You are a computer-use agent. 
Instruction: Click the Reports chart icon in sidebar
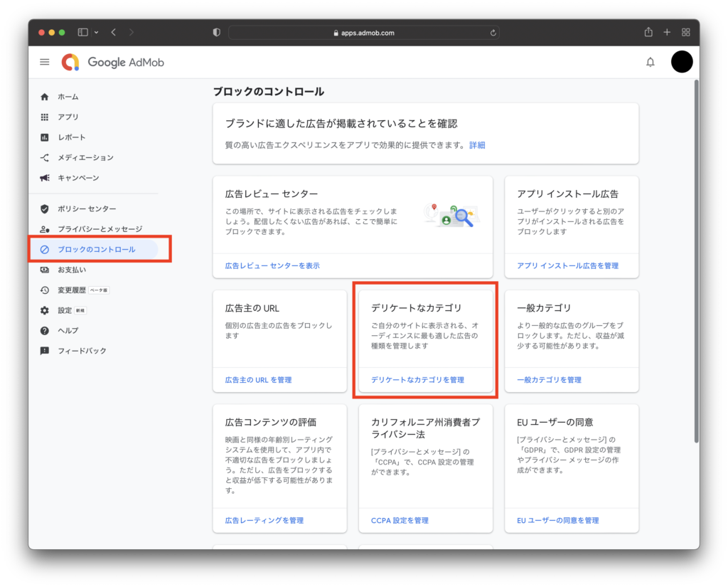click(x=45, y=137)
